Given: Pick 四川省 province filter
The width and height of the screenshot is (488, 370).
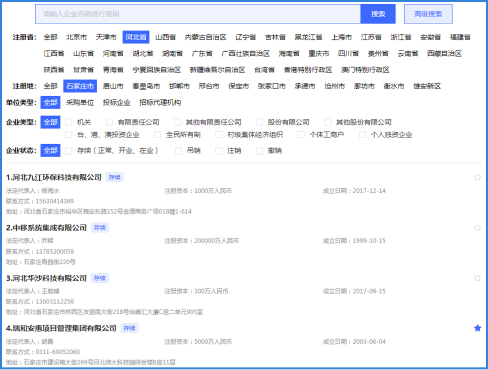Looking at the screenshot, I should 348,53.
